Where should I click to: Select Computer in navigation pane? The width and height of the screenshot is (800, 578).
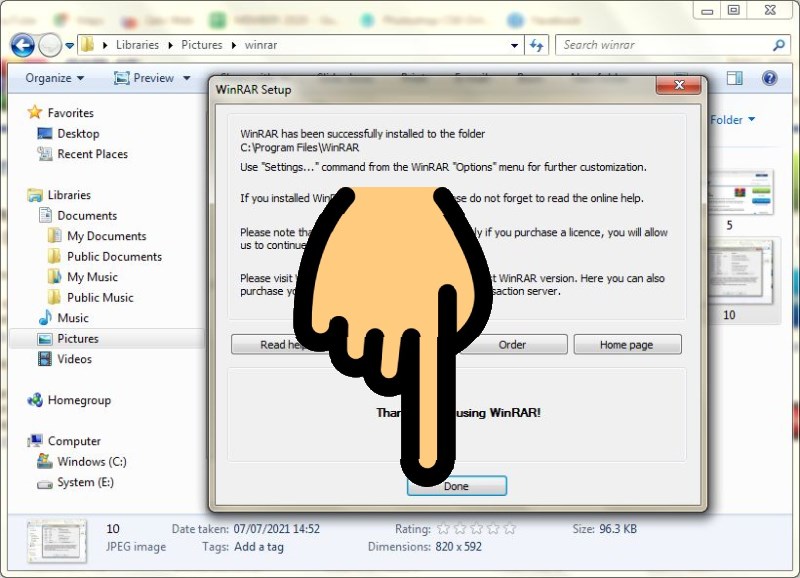74,441
